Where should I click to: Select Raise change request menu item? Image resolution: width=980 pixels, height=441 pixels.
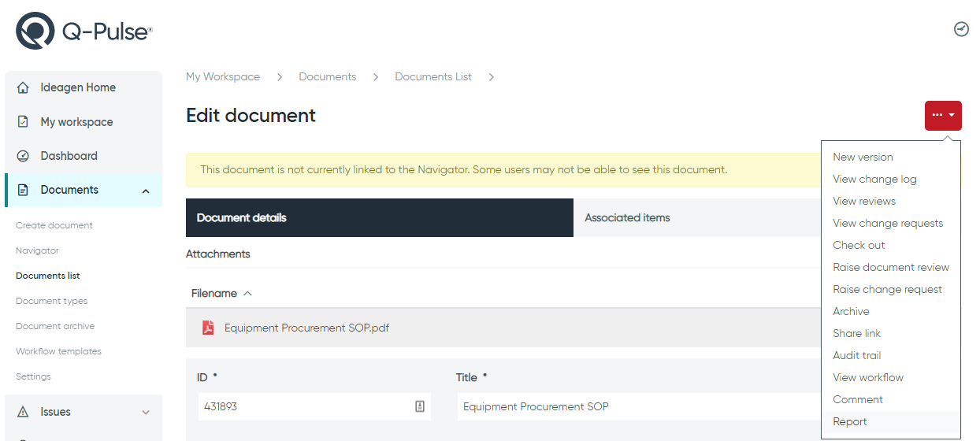pos(887,289)
